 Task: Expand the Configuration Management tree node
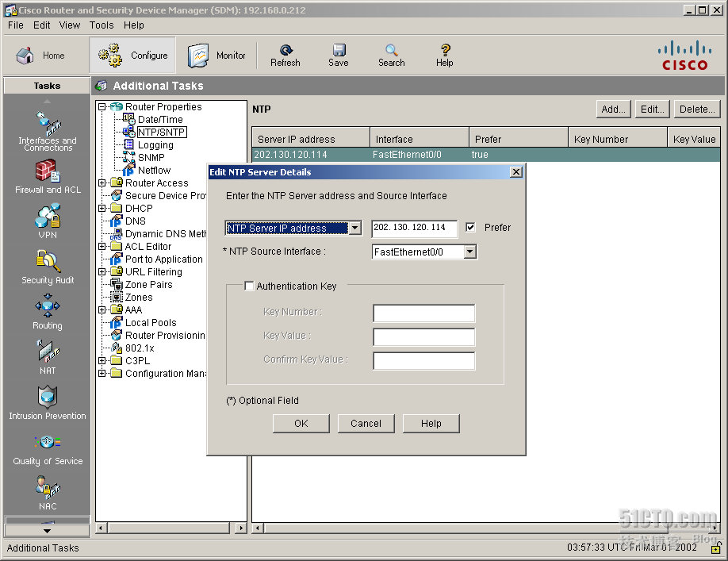click(x=102, y=373)
